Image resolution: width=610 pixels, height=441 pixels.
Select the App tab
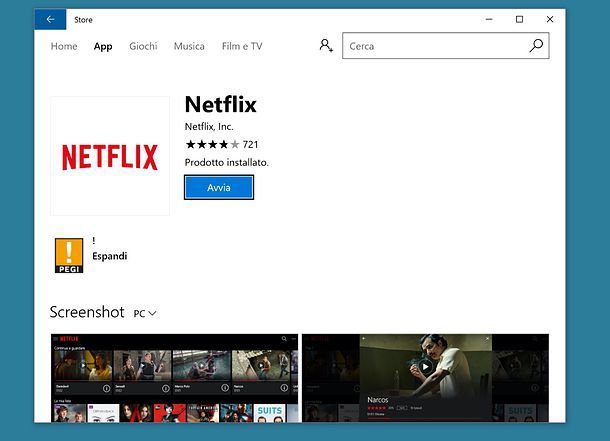coord(103,46)
